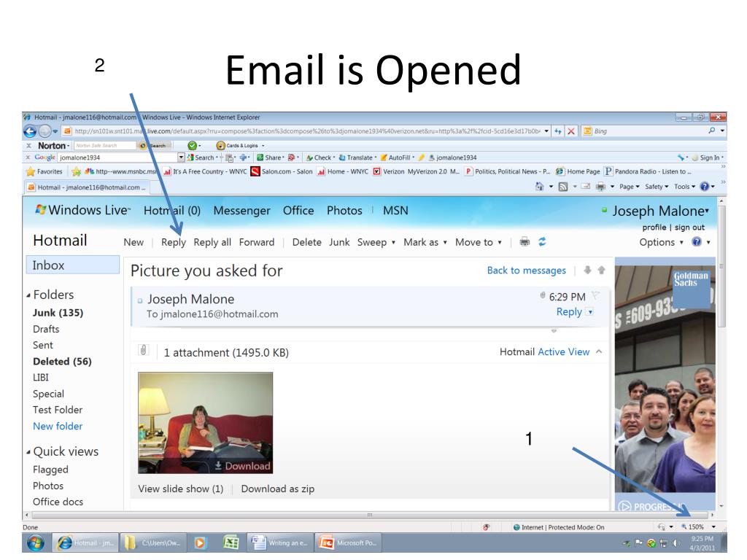The height and width of the screenshot is (560, 747).
Task: Click the volume speaker tray icon
Action: click(676, 542)
